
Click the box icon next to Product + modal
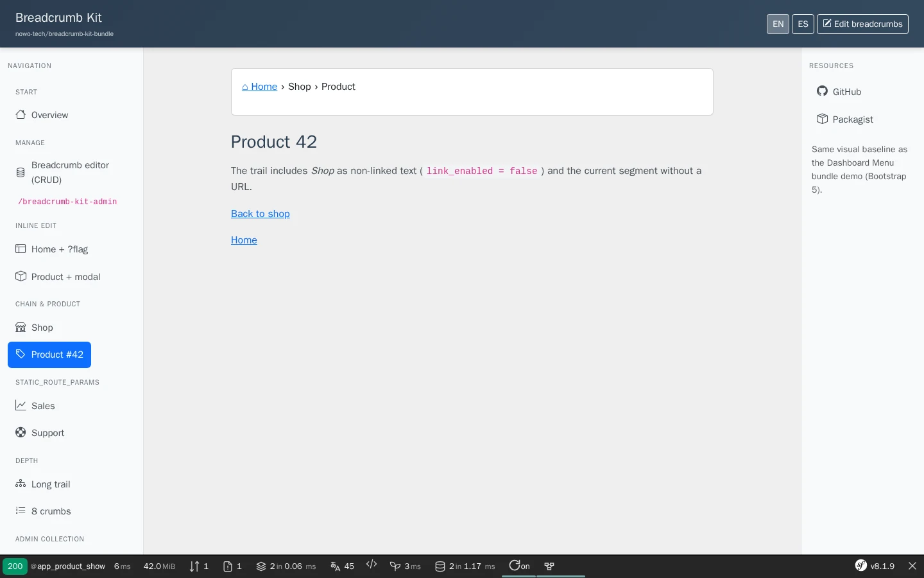(x=21, y=276)
